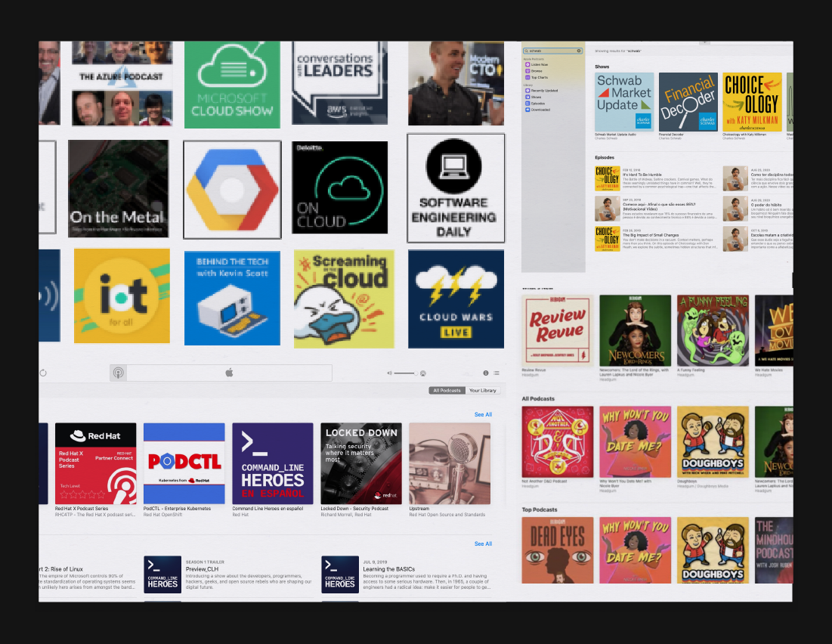Open Newcomers Lord of the Rings in top row
This screenshot has width=832, height=644.
[x=635, y=331]
